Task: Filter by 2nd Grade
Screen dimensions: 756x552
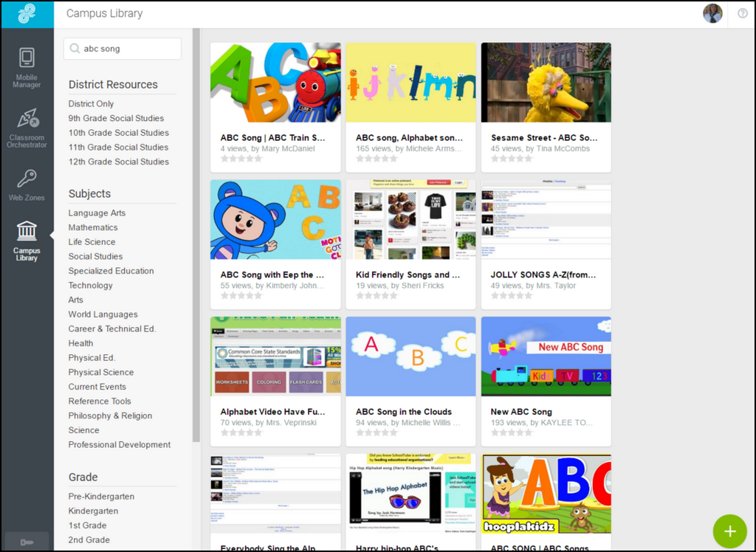Action: [x=89, y=539]
